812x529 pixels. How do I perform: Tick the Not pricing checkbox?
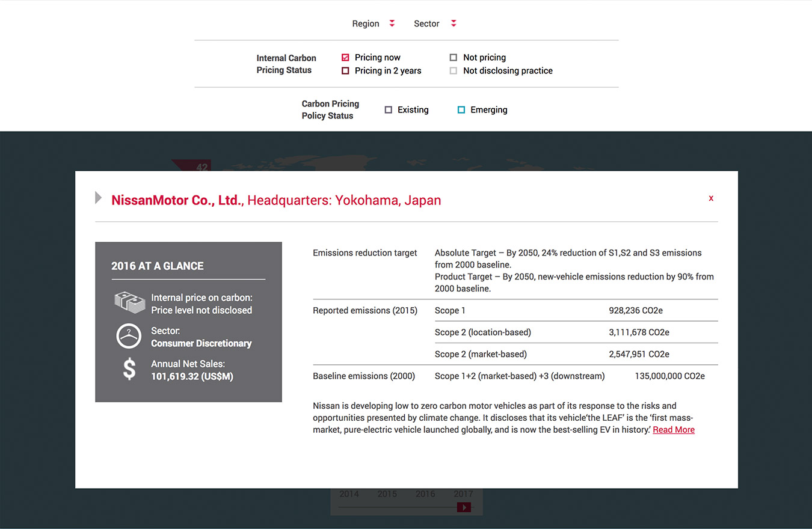(x=454, y=58)
